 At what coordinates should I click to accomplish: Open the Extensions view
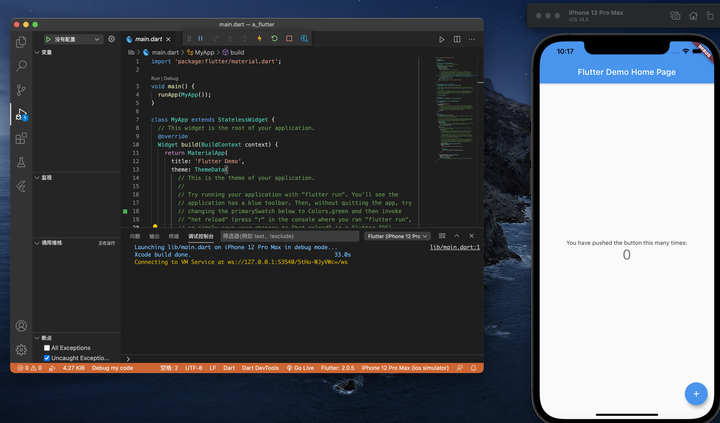[21, 138]
